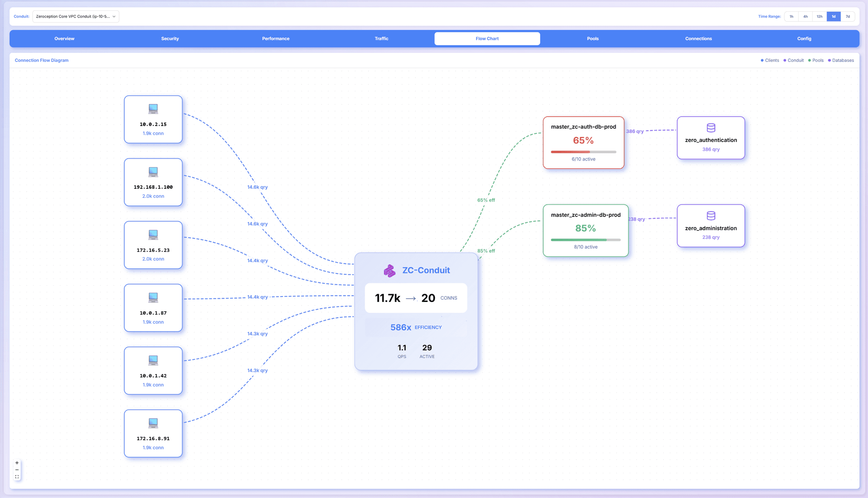Click the 10.0.1.87 client IP label
This screenshot has width=868, height=498.
[x=153, y=313]
